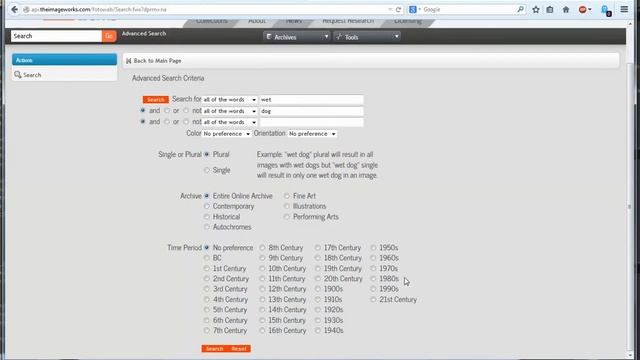Screen dimensions: 640x360
Task: Select 'or' in second criteria row
Action: pos(167,111)
